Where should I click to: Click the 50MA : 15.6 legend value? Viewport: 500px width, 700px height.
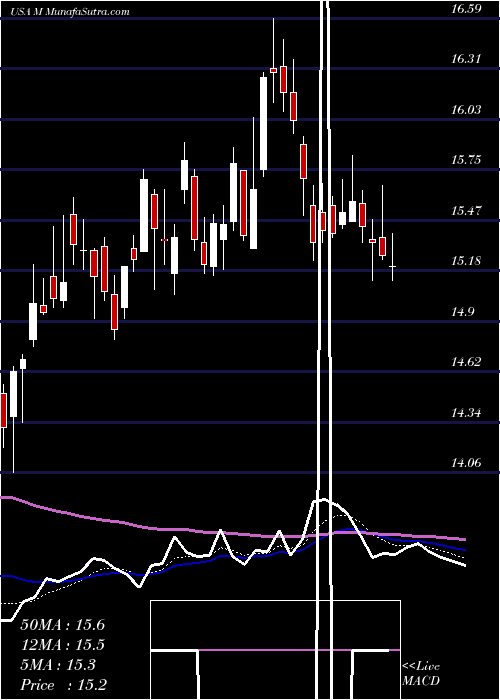(x=63, y=625)
